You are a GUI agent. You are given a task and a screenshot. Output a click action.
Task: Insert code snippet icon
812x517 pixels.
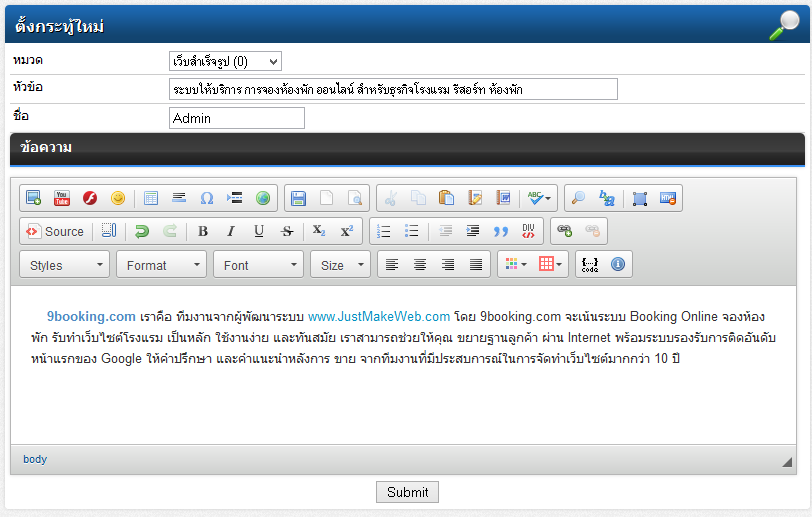(590, 265)
